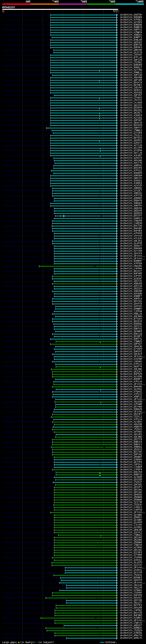Select hit UniRef100_Q33AY1
Screen dimensions: 146x644
click(131, 570)
